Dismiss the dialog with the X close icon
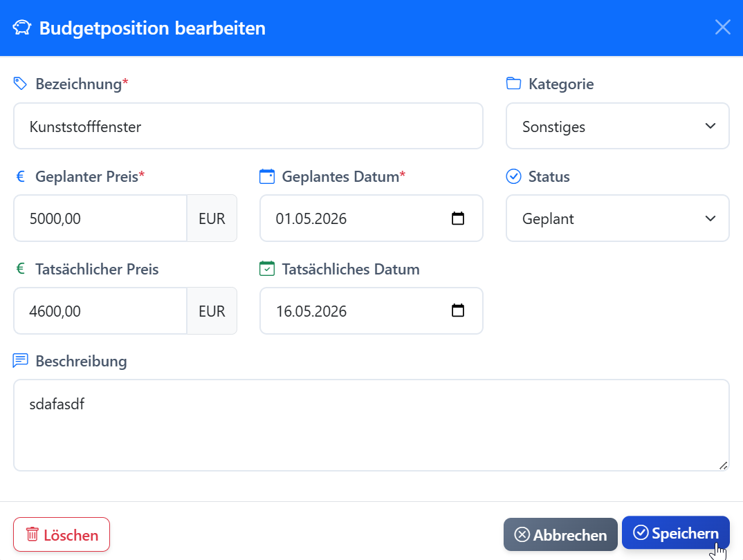The height and width of the screenshot is (560, 743). [722, 27]
